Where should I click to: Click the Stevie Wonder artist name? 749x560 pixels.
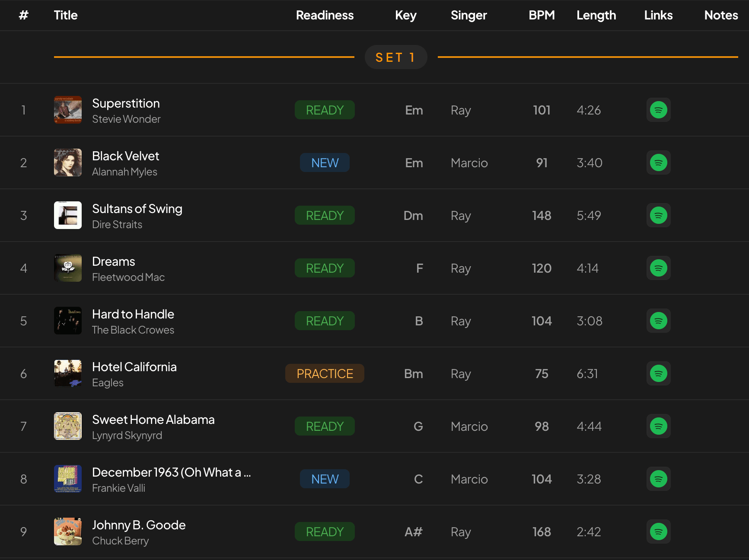pos(126,119)
